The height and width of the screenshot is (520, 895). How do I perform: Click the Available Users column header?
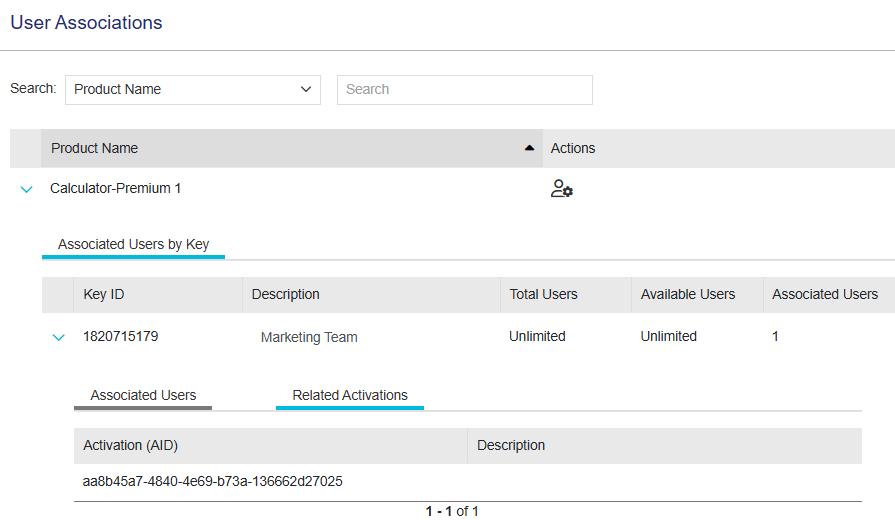[x=688, y=294]
